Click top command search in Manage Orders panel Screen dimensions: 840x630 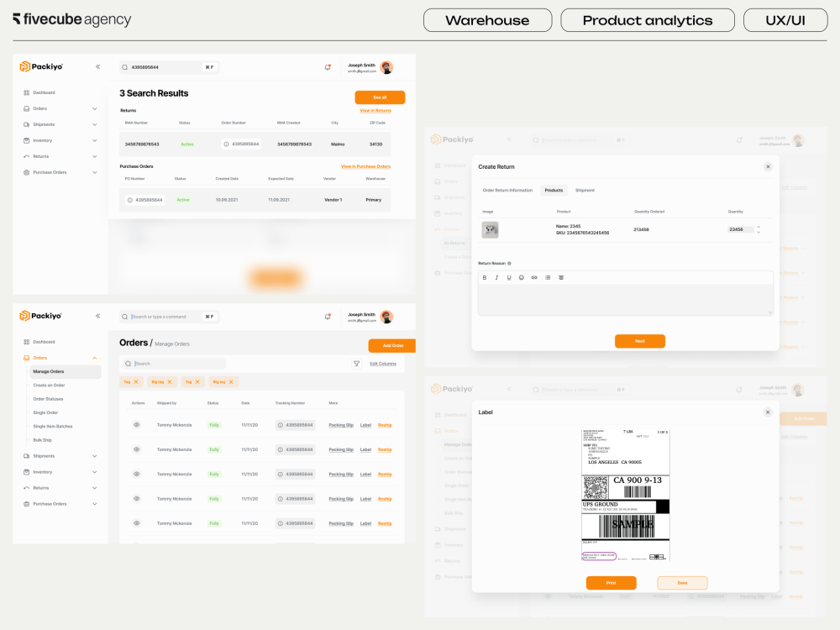[x=170, y=317]
